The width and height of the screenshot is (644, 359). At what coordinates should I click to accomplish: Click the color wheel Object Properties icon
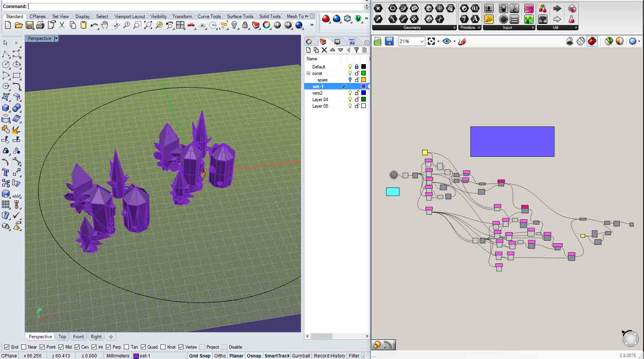pyautogui.click(x=267, y=25)
